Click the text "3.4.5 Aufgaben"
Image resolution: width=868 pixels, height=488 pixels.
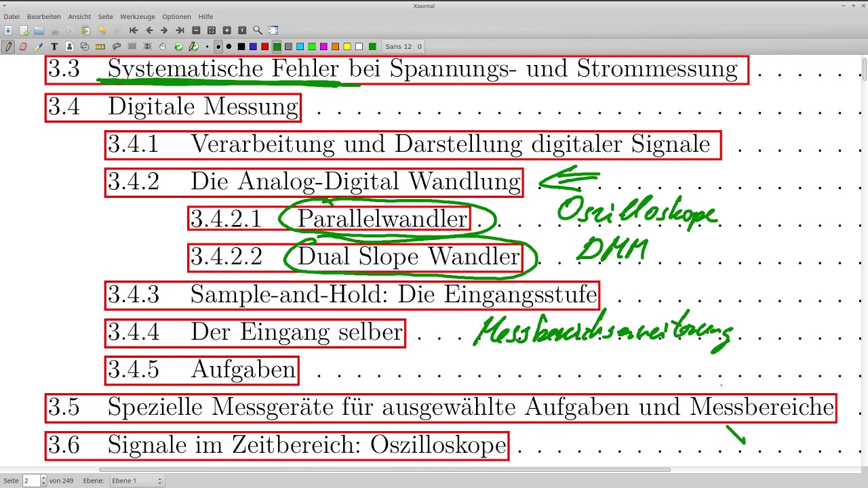[201, 370]
